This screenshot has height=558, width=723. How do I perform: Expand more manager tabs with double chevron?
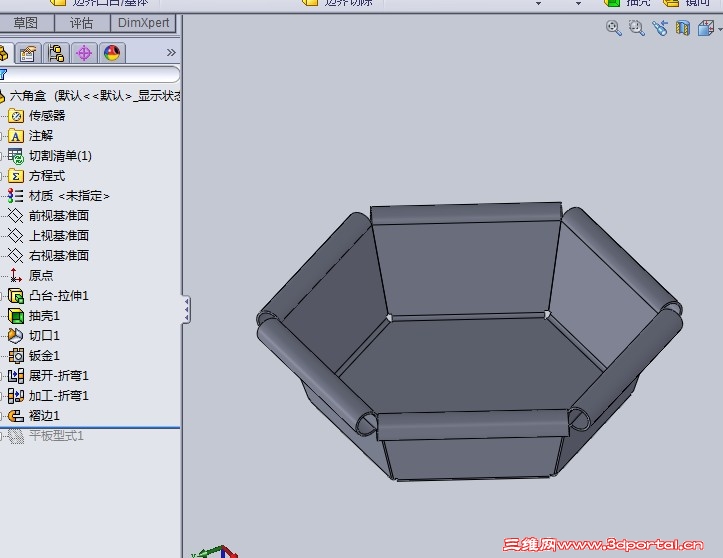click(171, 53)
